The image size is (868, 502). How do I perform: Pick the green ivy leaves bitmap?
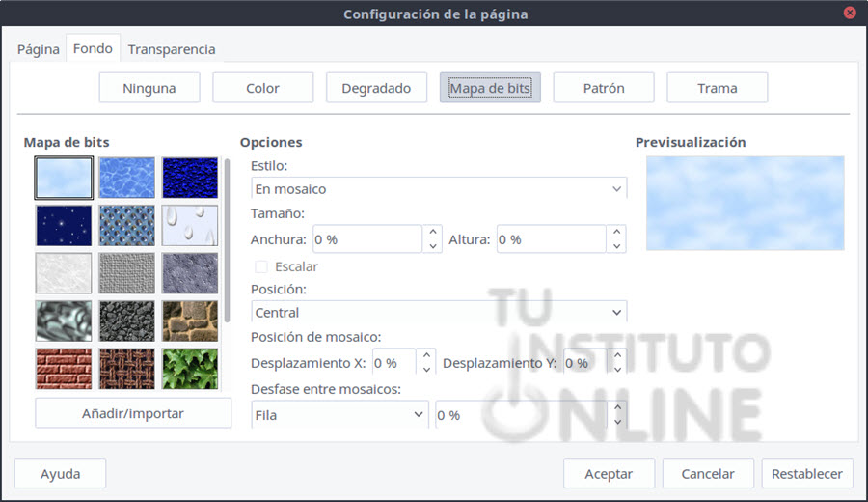pos(190,369)
